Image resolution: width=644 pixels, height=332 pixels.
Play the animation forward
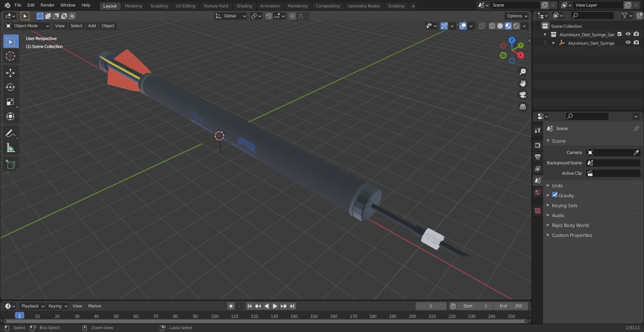coord(275,306)
